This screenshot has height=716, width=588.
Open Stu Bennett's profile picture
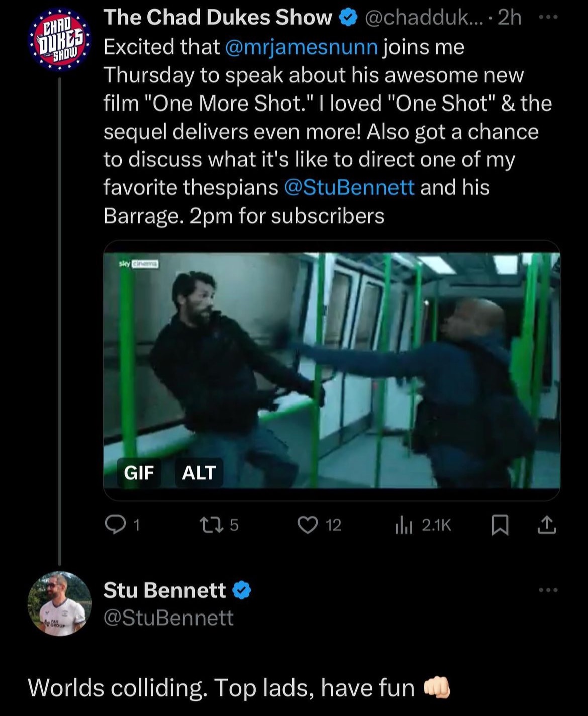[60, 603]
